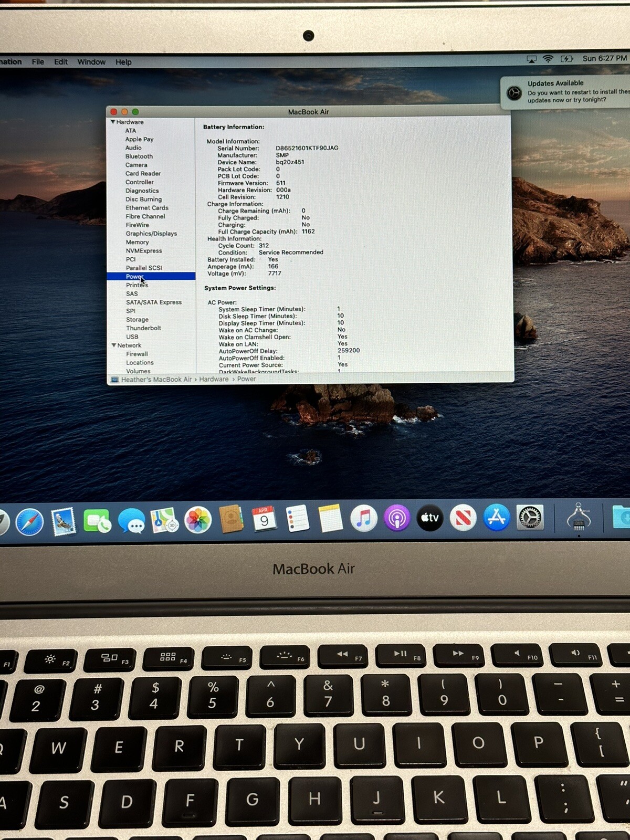Collapse the Network section triangle

tap(114, 345)
